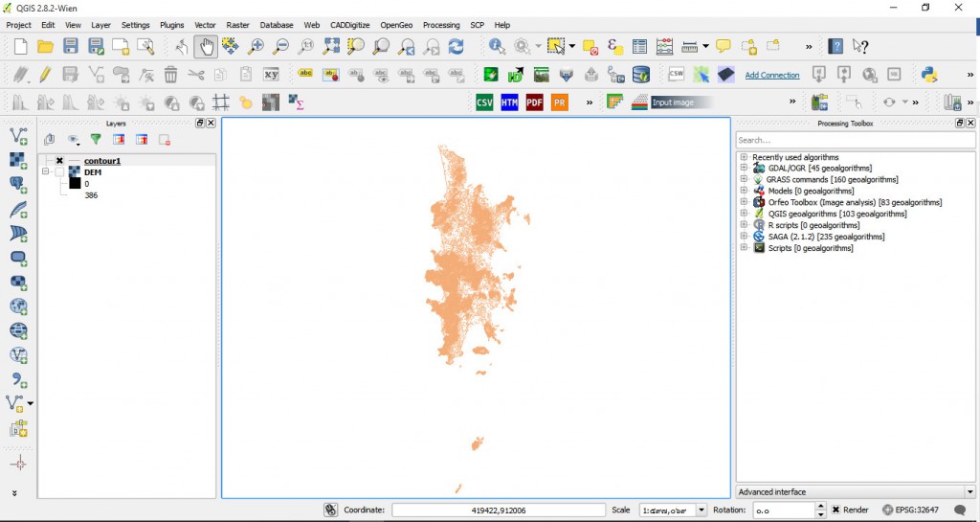Click the Zoom In magnifier tool
Image resolution: width=980 pixels, height=522 pixels.
[x=256, y=46]
